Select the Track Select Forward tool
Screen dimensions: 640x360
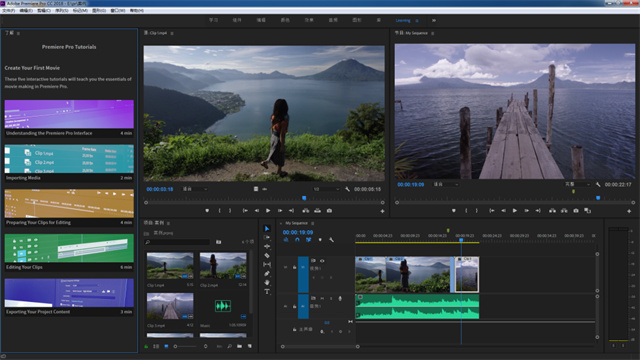pyautogui.click(x=267, y=238)
